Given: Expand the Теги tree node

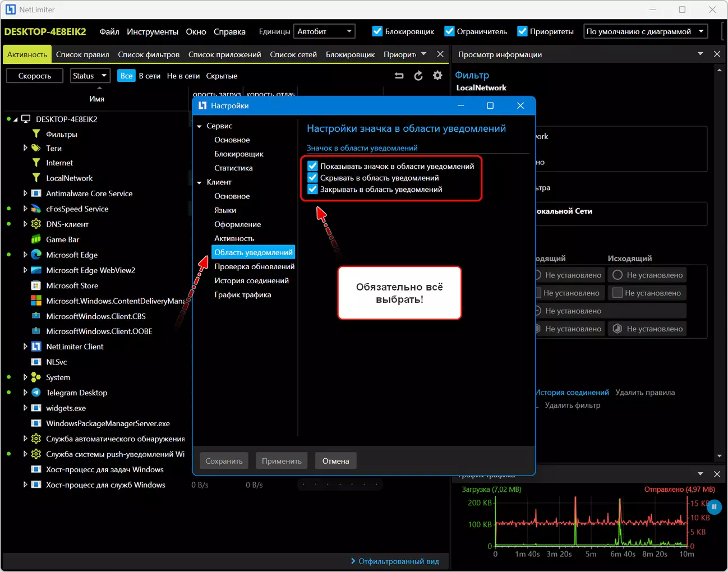Looking at the screenshot, I should click(x=25, y=148).
